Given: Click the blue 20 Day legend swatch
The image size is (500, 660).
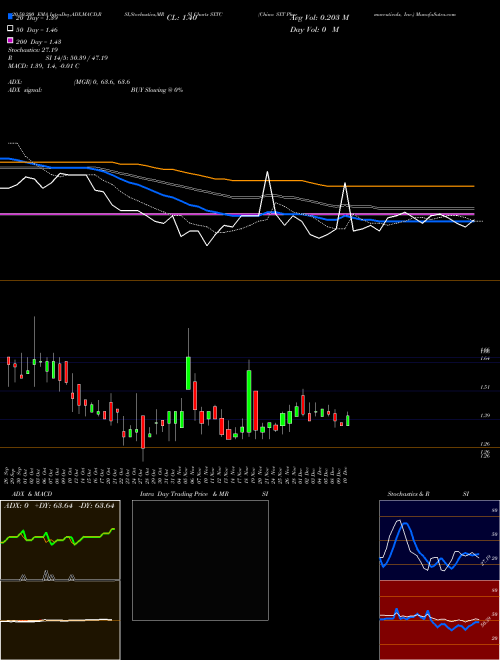Looking at the screenshot, I should [x=10, y=17].
